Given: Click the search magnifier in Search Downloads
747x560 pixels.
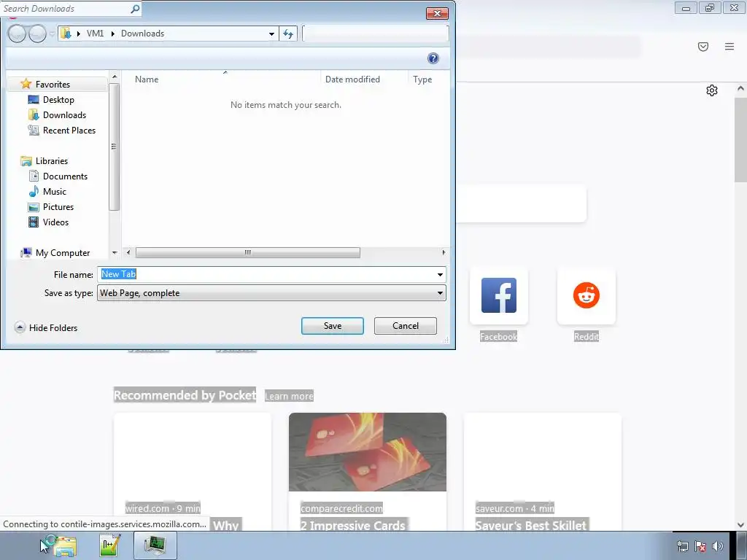Looking at the screenshot, I should point(135,9).
